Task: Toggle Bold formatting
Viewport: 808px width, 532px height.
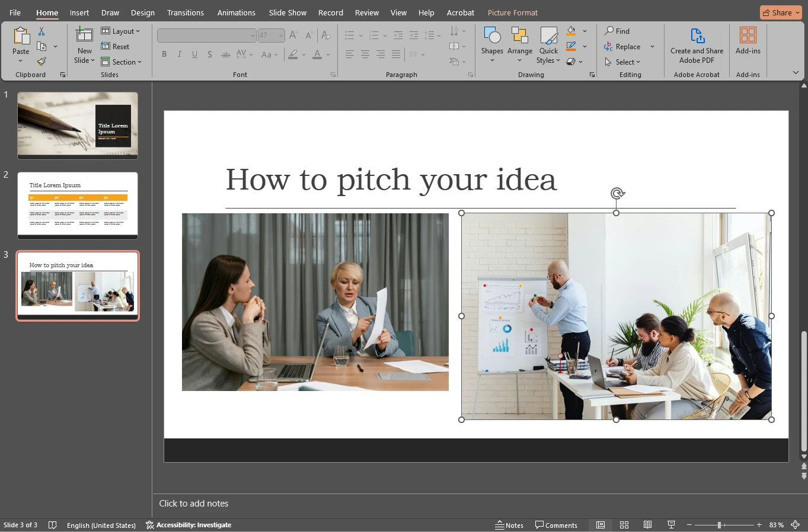Action: [x=164, y=55]
